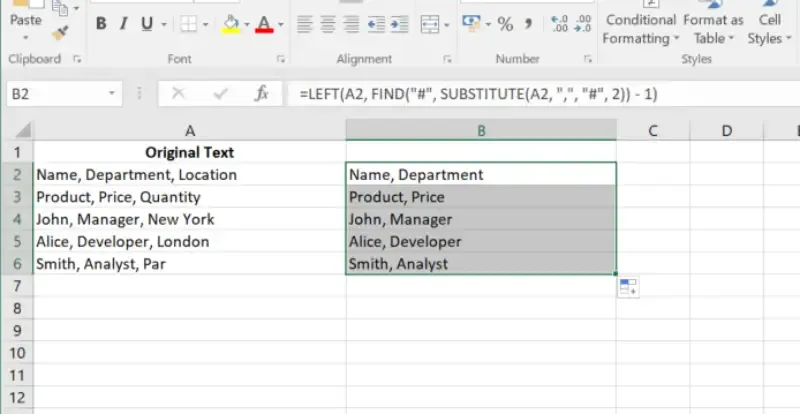The height and width of the screenshot is (414, 800).
Task: Decrease decimal places
Action: [x=582, y=23]
